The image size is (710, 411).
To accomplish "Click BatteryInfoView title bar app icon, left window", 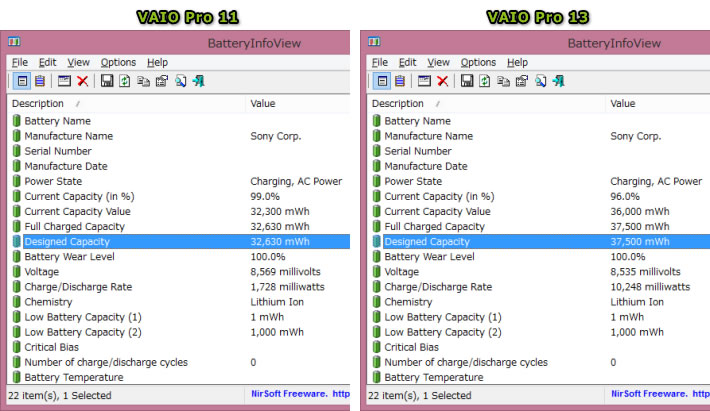I will tap(14, 42).
